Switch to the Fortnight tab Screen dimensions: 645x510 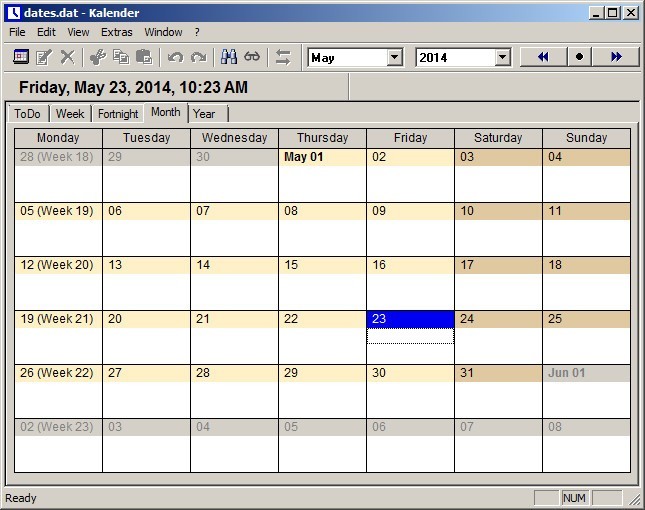118,114
